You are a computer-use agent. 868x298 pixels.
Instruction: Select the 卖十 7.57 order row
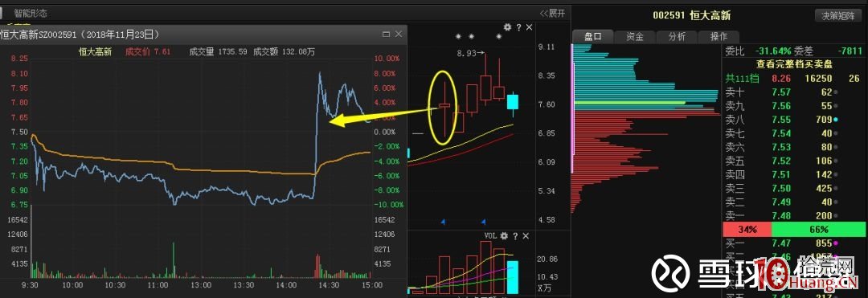794,92
